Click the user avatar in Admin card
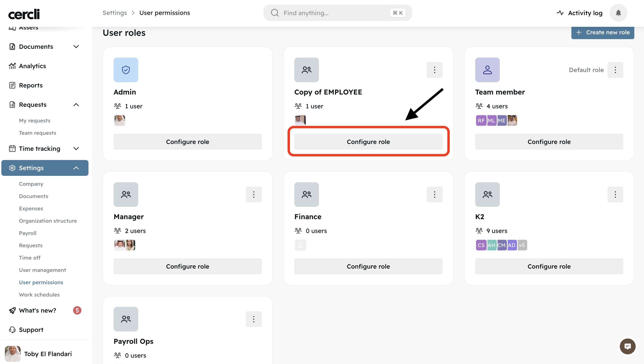 tap(120, 120)
